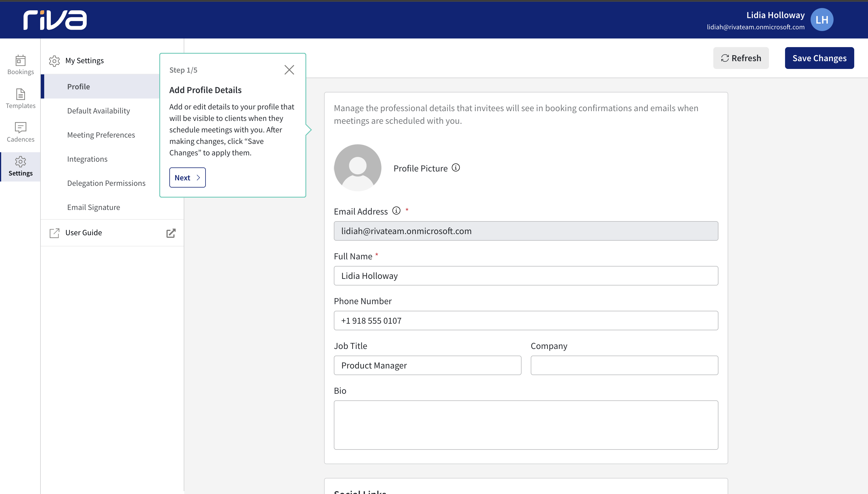Click the Profile Picture label

421,168
